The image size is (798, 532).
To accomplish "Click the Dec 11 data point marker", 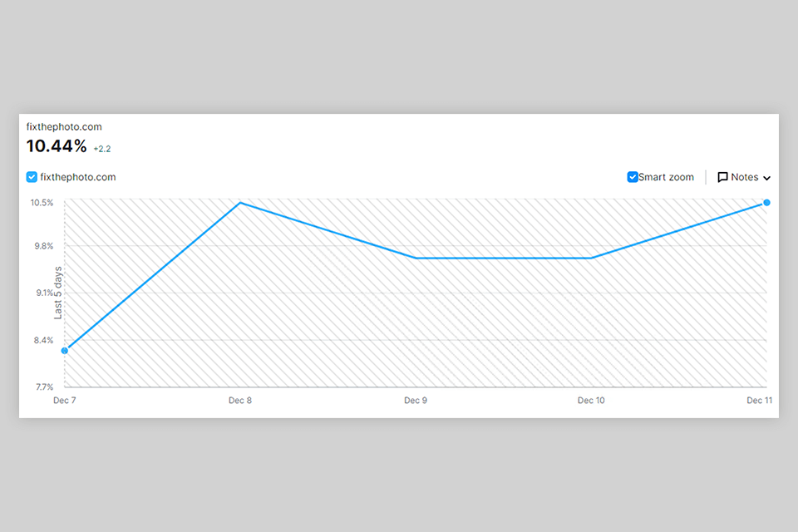I will pyautogui.click(x=766, y=203).
